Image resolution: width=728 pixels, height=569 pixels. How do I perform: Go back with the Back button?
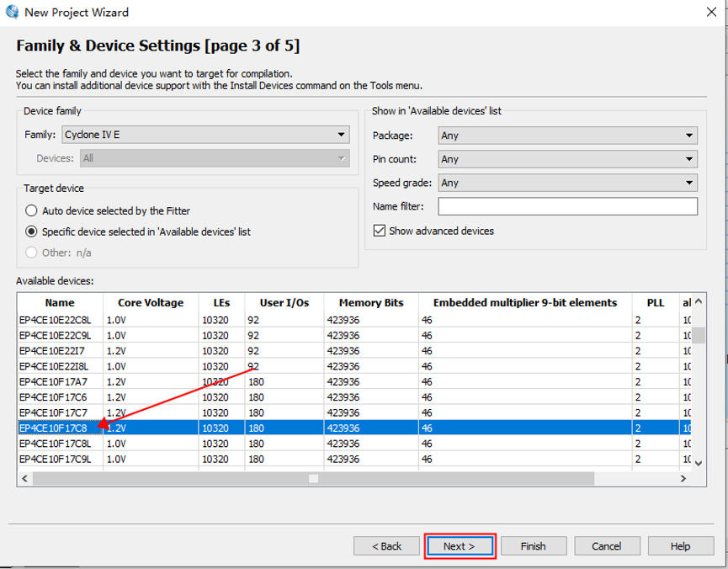click(x=386, y=546)
